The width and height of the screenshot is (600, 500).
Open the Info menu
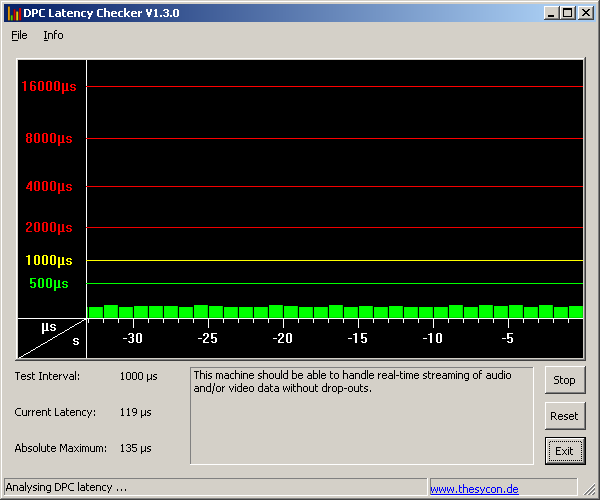[x=53, y=35]
